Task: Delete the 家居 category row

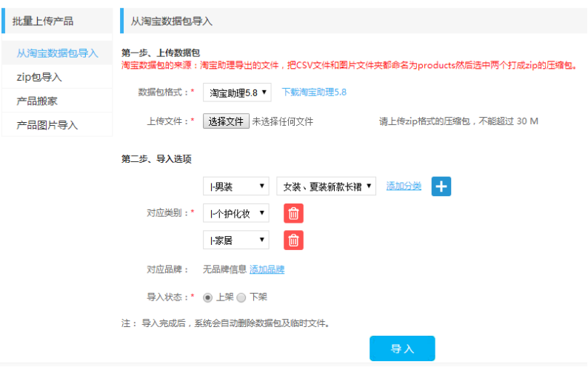Action: (x=294, y=240)
